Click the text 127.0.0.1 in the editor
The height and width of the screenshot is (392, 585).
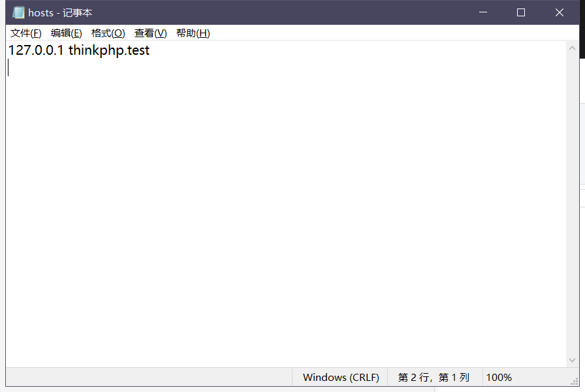(36, 50)
